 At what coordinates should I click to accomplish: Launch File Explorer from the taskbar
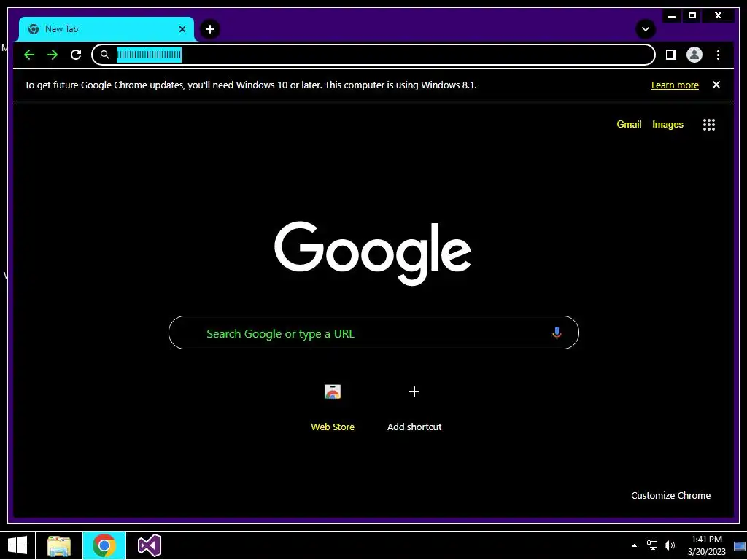[59, 545]
